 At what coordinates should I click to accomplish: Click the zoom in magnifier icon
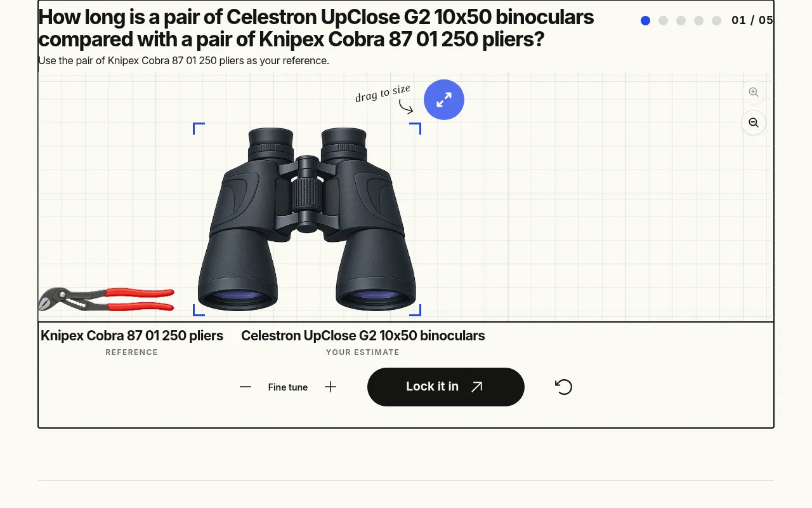tap(754, 92)
